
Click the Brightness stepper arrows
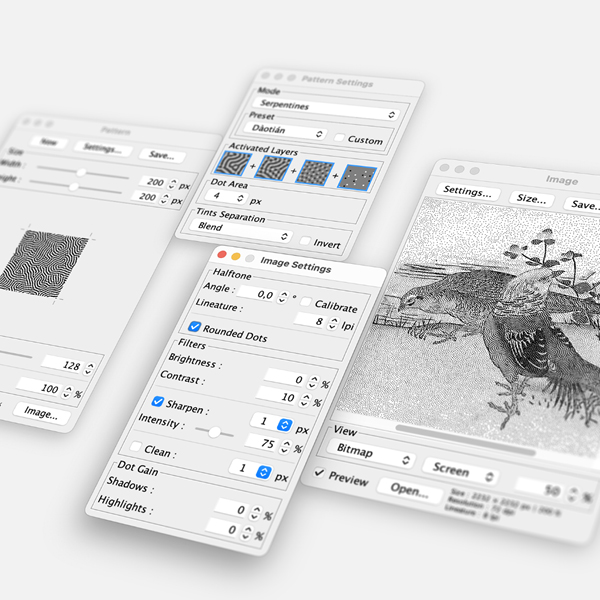point(313,382)
